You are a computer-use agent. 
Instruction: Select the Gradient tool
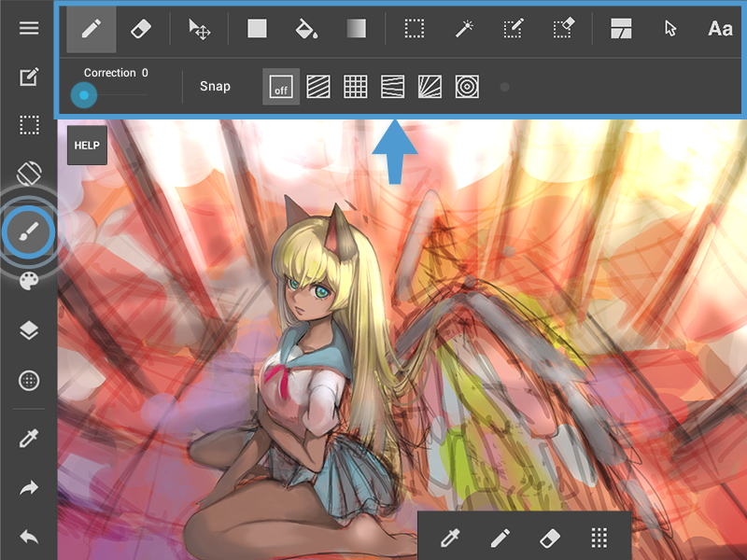tap(356, 29)
